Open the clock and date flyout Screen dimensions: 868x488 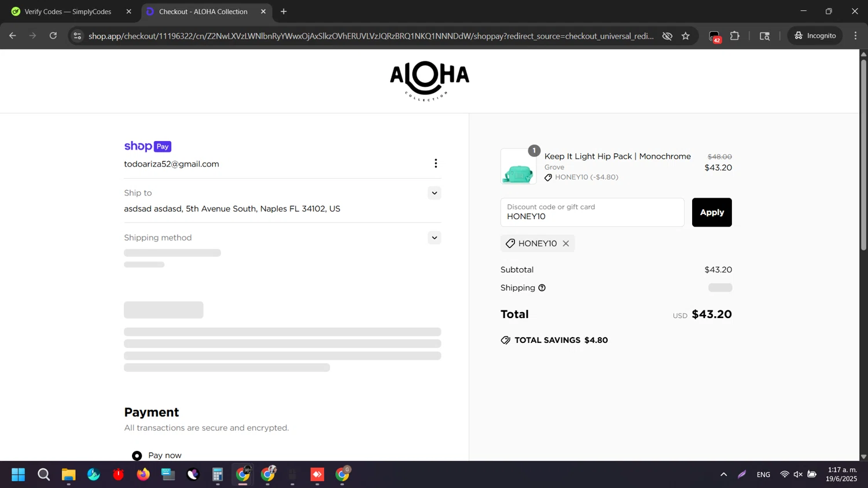click(x=842, y=474)
